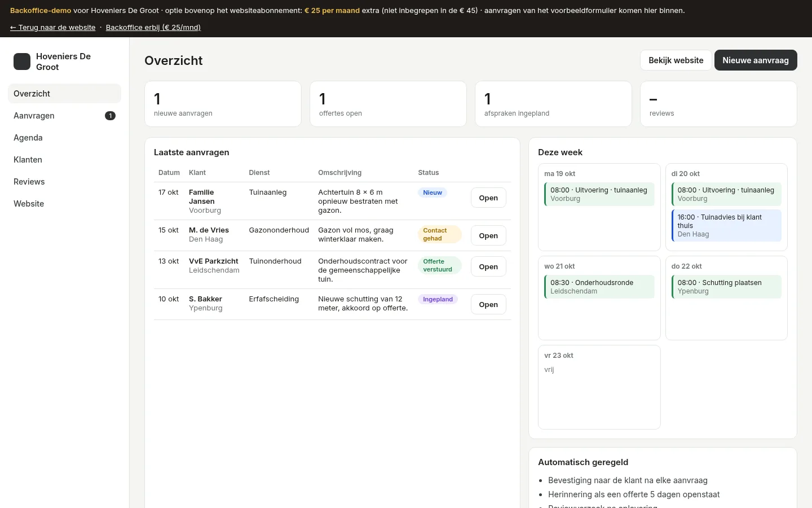Open Tuesday 08:00 Uitvoering tuinaanleg appointment
The width and height of the screenshot is (812, 508).
[726, 194]
